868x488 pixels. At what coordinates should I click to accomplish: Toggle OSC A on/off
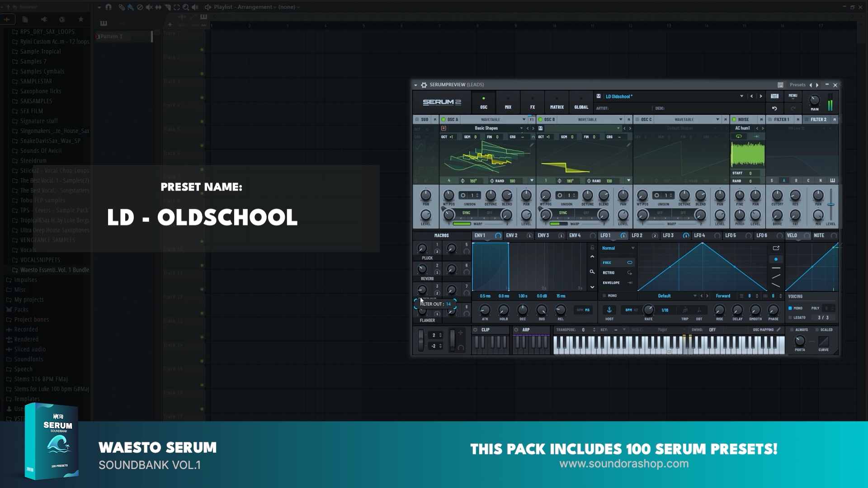coord(443,120)
